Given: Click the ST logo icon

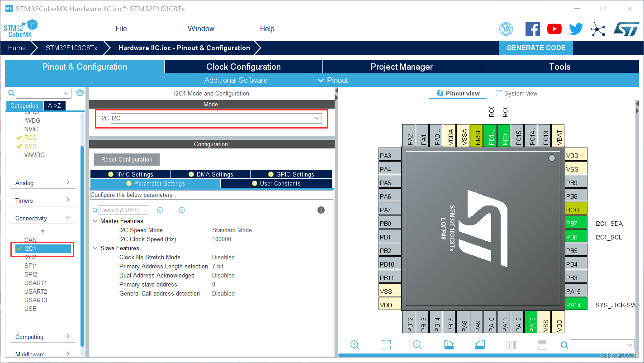Looking at the screenshot, I should coord(626,29).
